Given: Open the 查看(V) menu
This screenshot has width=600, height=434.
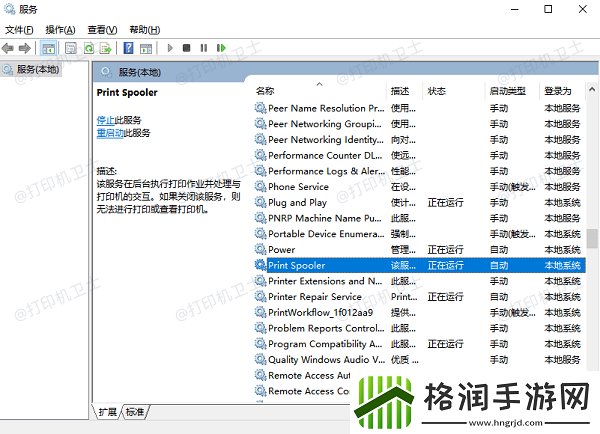Looking at the screenshot, I should 102,30.
